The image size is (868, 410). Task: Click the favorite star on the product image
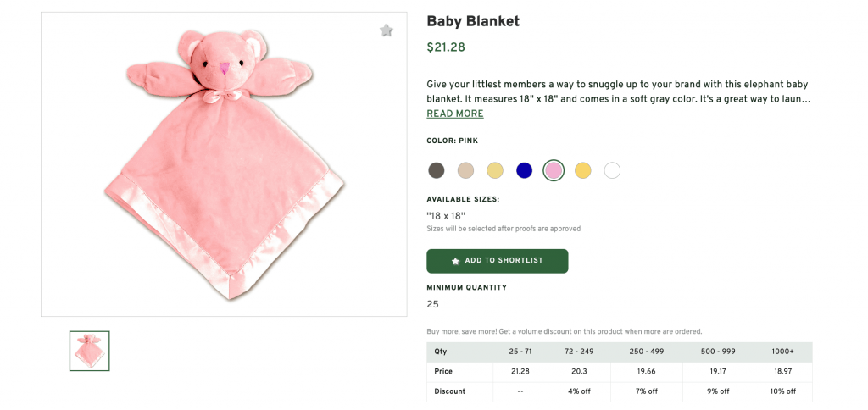[x=387, y=30]
